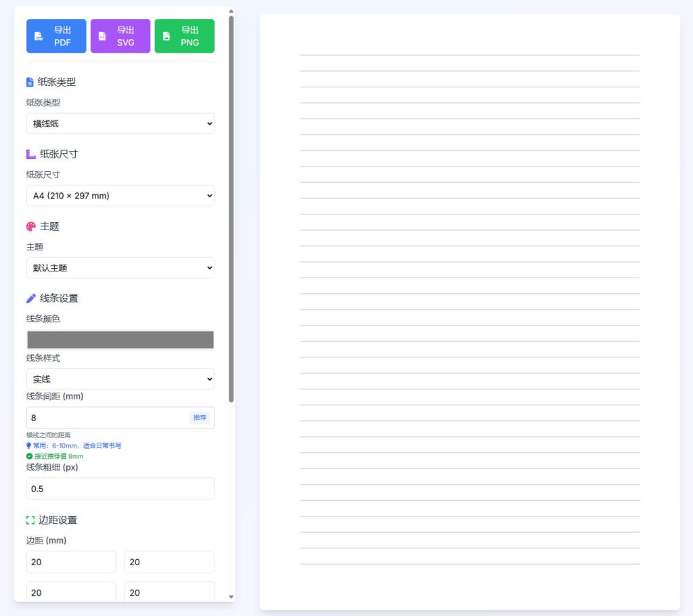Open the paper size dropdown showing A4

coord(120,196)
